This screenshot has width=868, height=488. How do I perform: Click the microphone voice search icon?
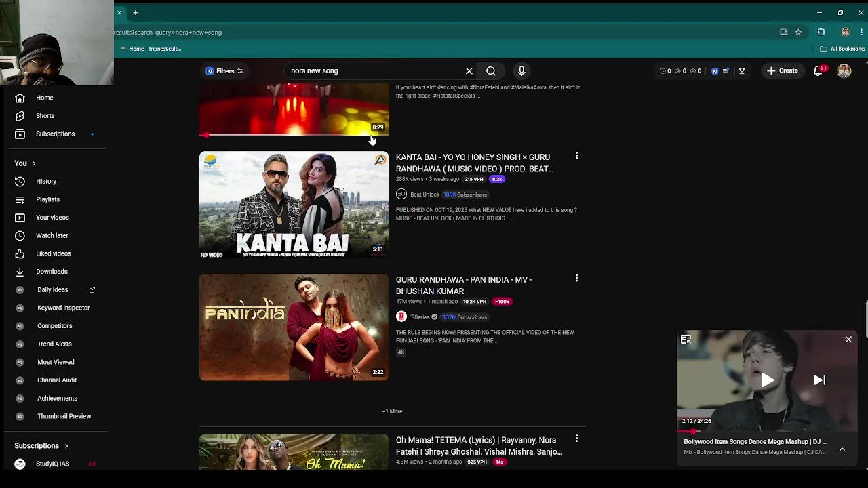coord(521,70)
